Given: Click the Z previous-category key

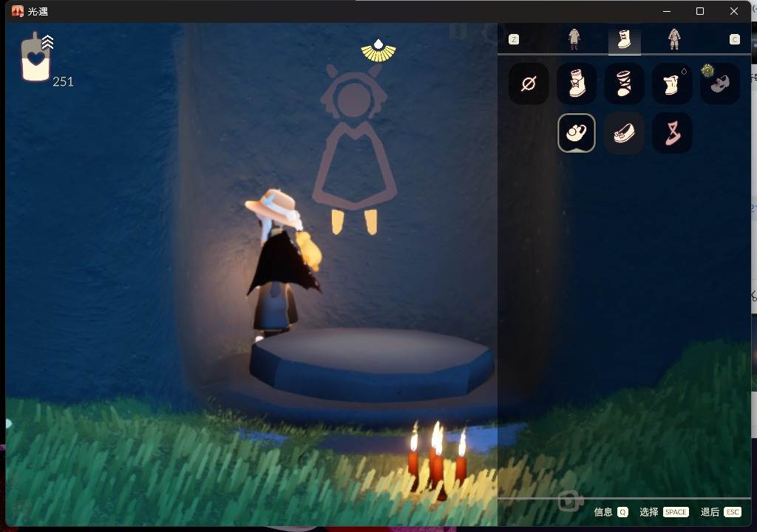Looking at the screenshot, I should coord(514,40).
